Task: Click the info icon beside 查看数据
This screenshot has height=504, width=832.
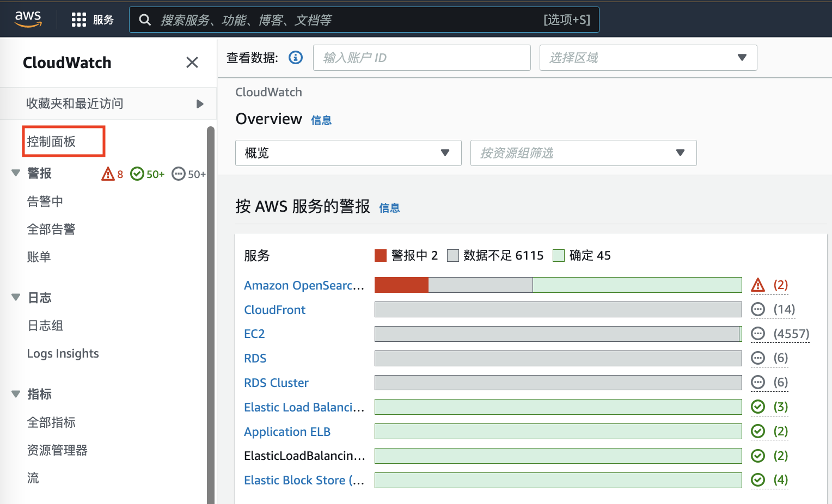Action: coord(296,58)
